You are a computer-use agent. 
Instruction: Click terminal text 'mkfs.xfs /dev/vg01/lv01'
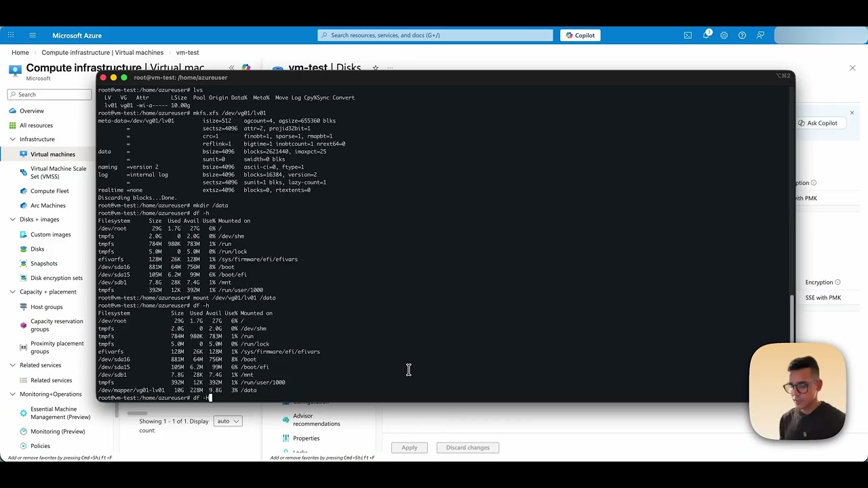tap(229, 113)
